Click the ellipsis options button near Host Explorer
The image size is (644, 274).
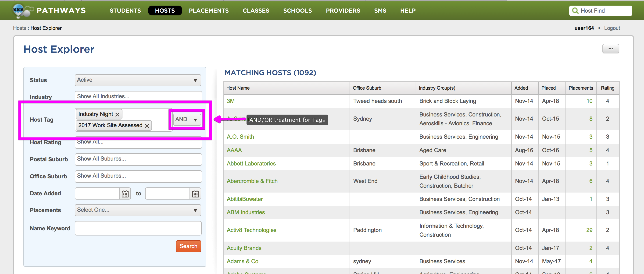(611, 49)
